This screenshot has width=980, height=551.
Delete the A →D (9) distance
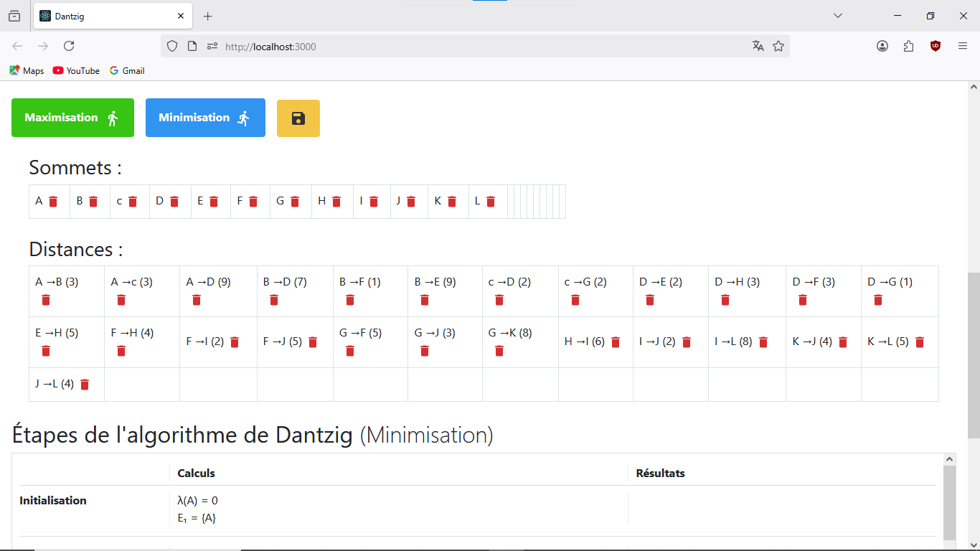tap(197, 300)
